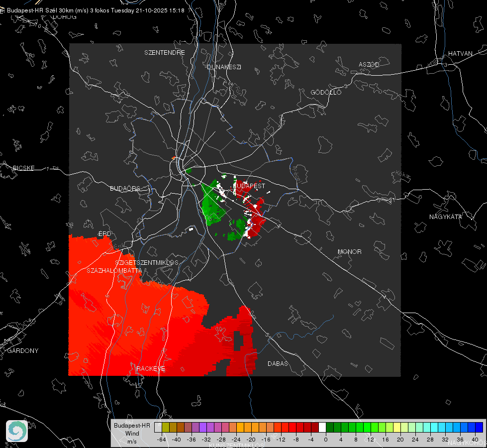Click the Budapest-HR Wind m/s legend title
Image resolution: width=487 pixels, height=448 pixels.
pyautogui.click(x=132, y=434)
